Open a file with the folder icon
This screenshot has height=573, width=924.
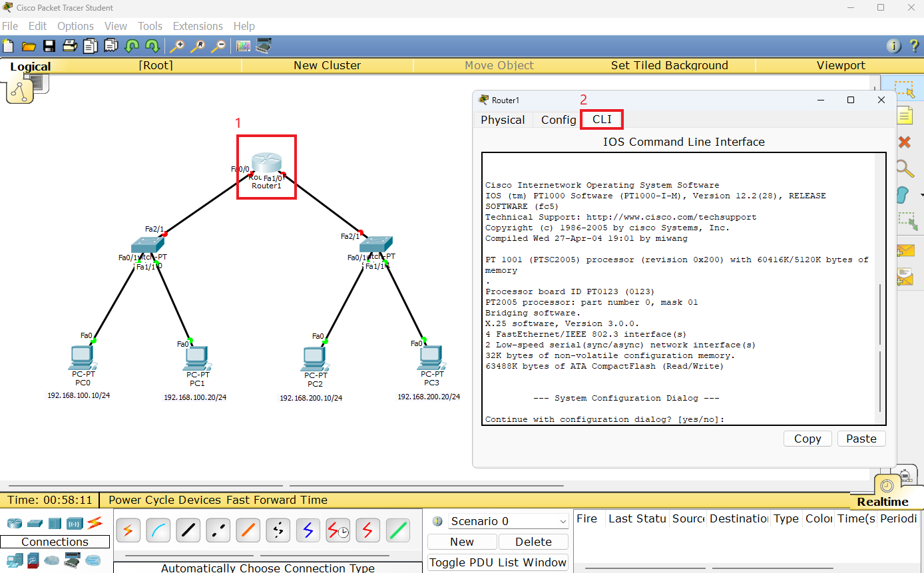pos(29,46)
